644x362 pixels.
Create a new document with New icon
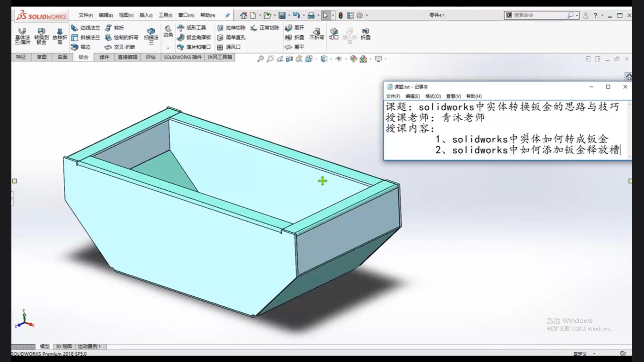[x=253, y=15]
